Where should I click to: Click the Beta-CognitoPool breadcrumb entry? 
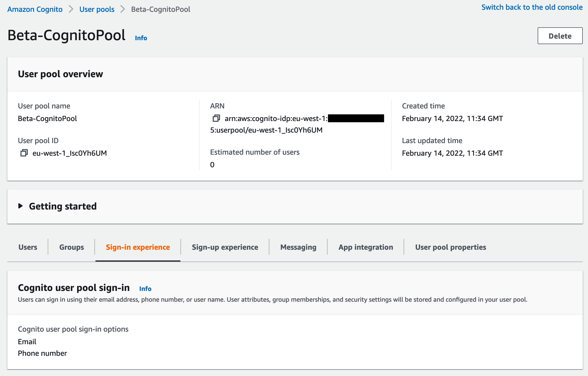[161, 9]
